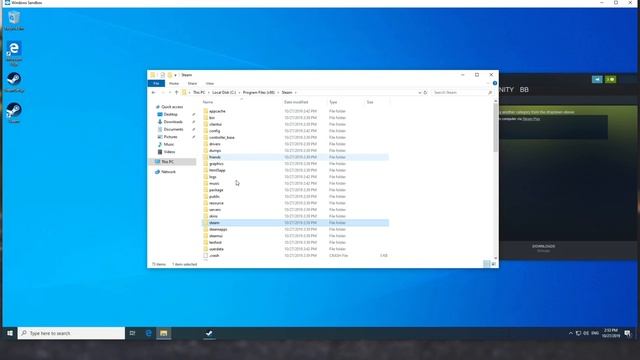The image size is (640, 360).
Task: Click This PC in address breadcrumb
Action: tap(199, 93)
